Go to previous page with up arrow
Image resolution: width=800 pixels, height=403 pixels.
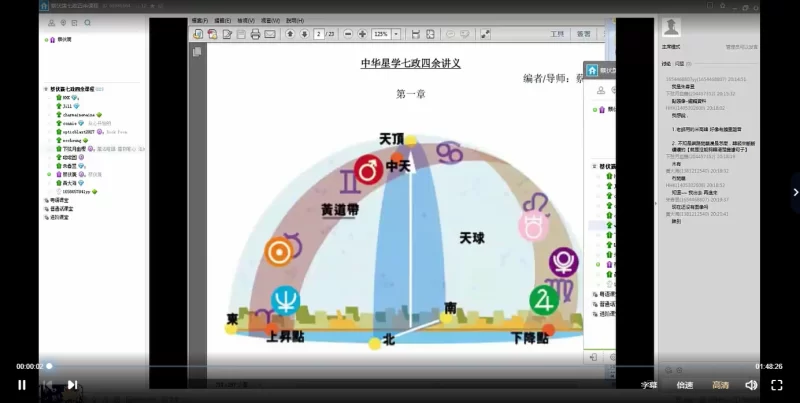(290, 34)
